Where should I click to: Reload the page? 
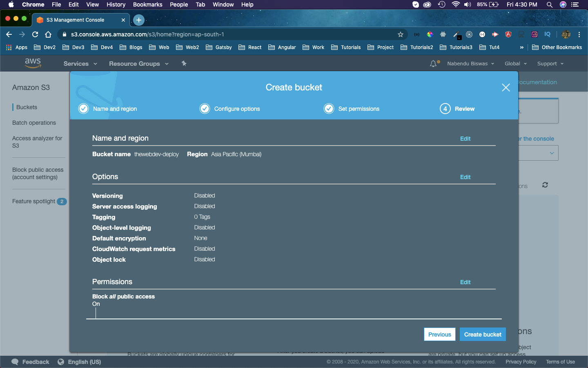click(35, 34)
